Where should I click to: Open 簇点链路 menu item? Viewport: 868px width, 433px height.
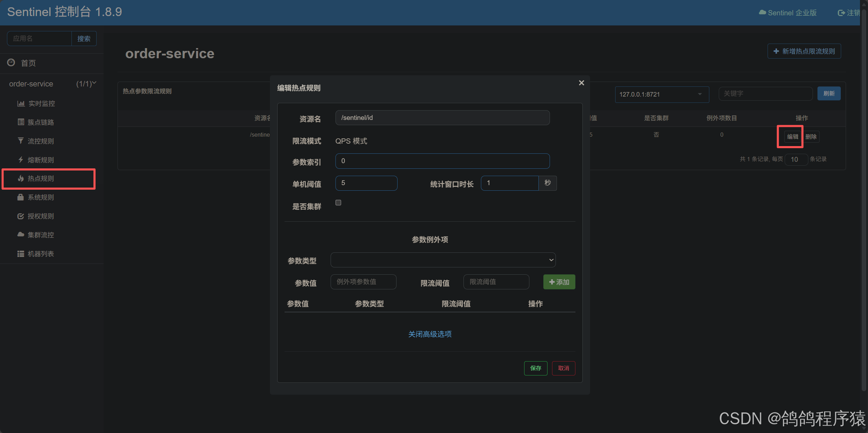[x=40, y=122]
